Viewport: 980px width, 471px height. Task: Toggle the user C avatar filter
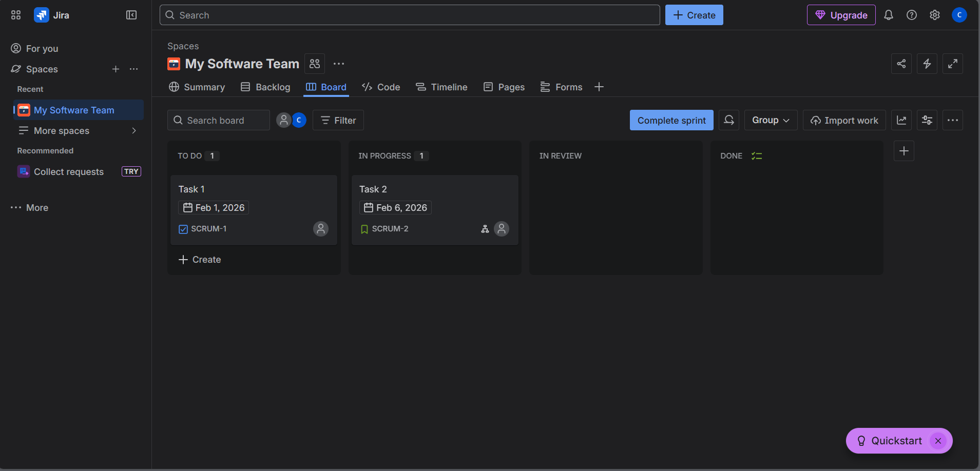click(x=299, y=120)
